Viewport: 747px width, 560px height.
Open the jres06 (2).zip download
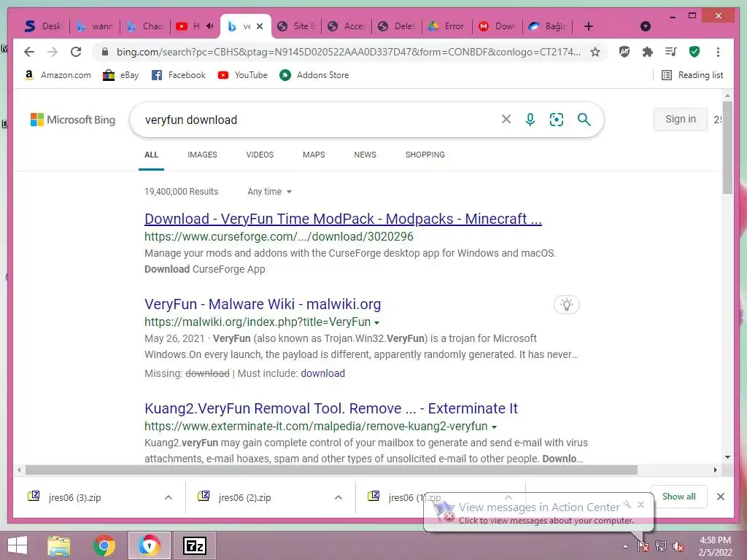[244, 497]
